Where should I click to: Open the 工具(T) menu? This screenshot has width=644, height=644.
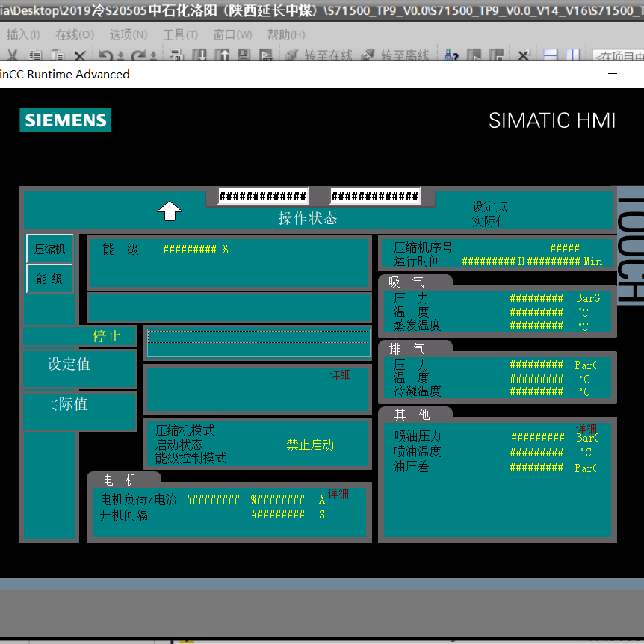click(x=180, y=35)
